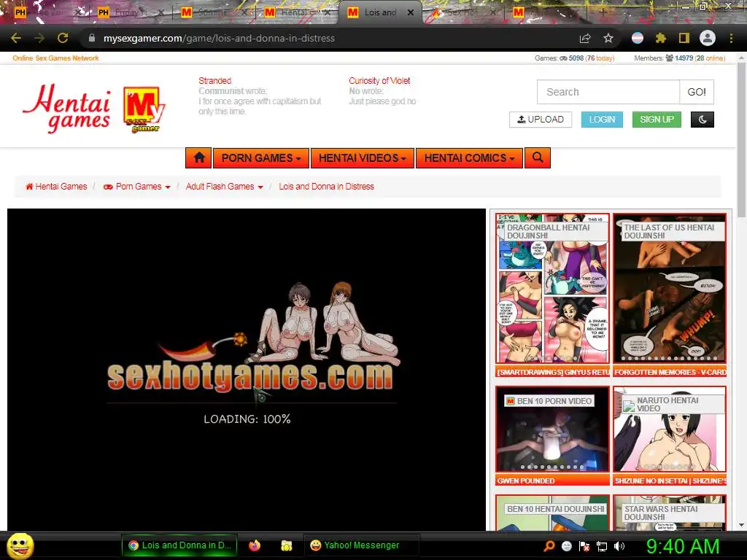
Task: Click the page vertical scrollbar
Action: coord(741,141)
